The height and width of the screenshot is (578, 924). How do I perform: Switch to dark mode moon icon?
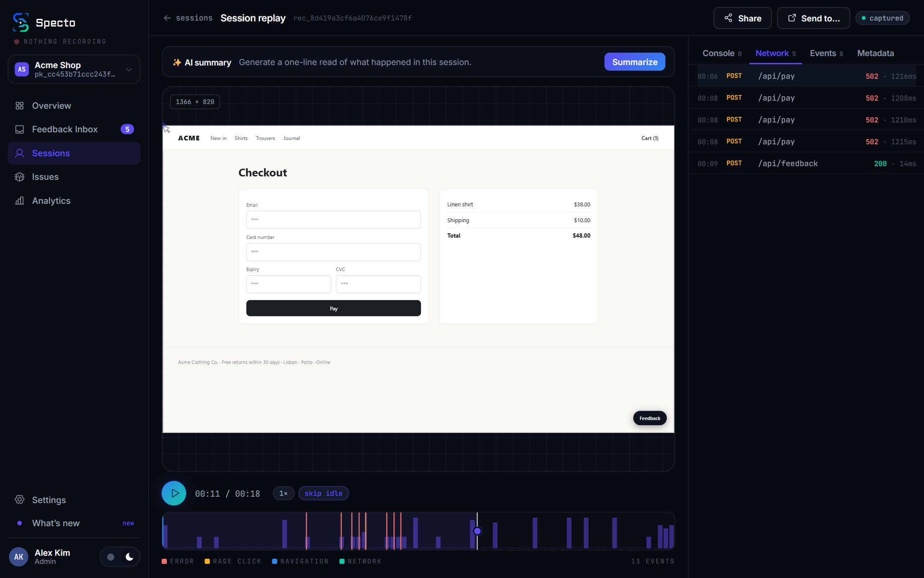point(130,557)
